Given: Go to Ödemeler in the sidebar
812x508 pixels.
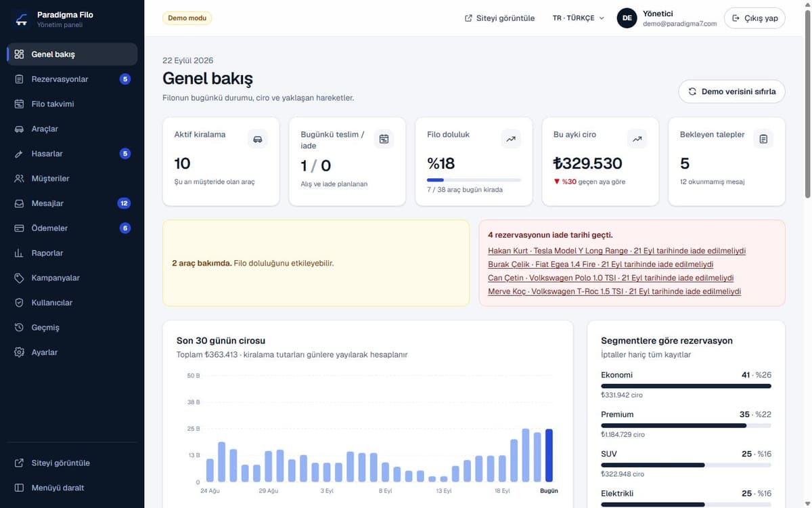Looking at the screenshot, I should (x=72, y=228).
